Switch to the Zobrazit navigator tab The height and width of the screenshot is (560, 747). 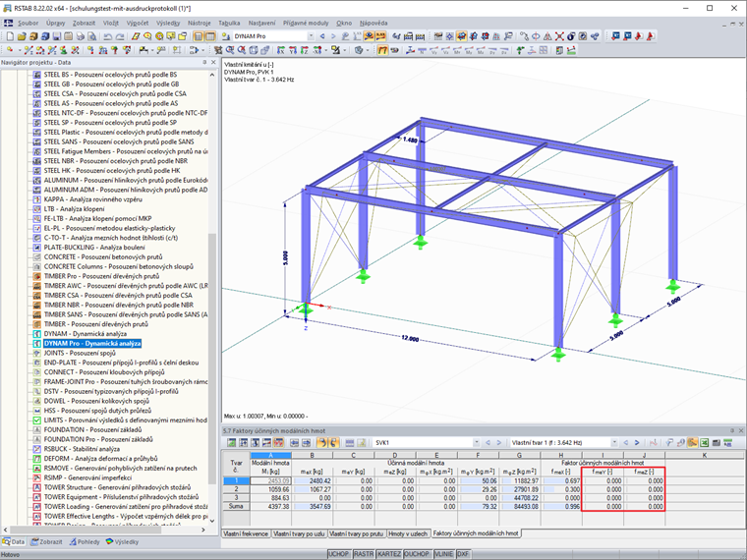[x=47, y=542]
